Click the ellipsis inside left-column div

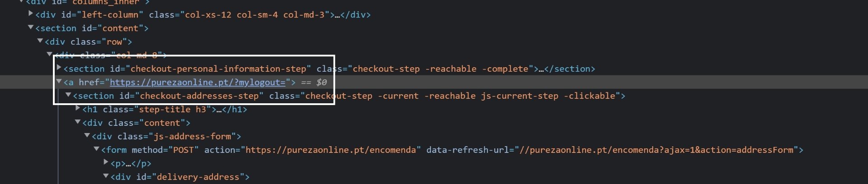tap(337, 15)
